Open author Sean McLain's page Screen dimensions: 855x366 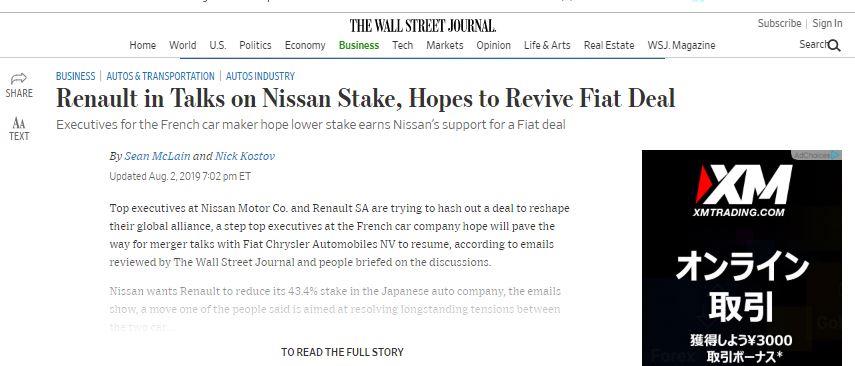[x=158, y=157]
